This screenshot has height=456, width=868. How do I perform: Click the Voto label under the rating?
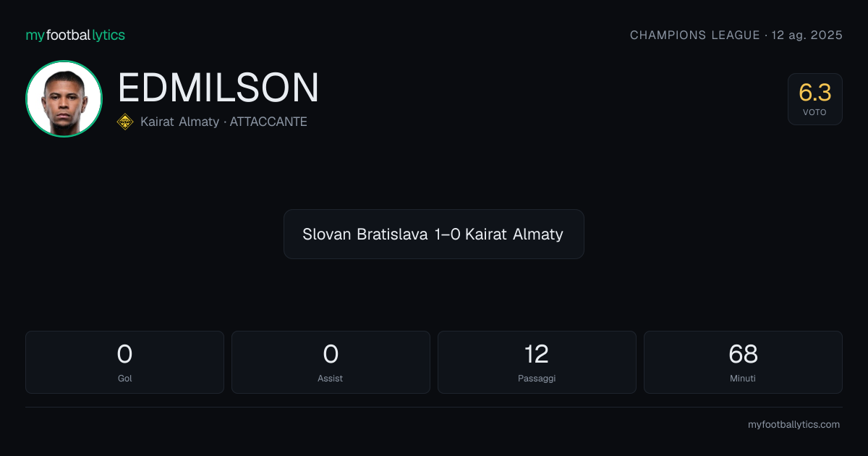tap(814, 113)
